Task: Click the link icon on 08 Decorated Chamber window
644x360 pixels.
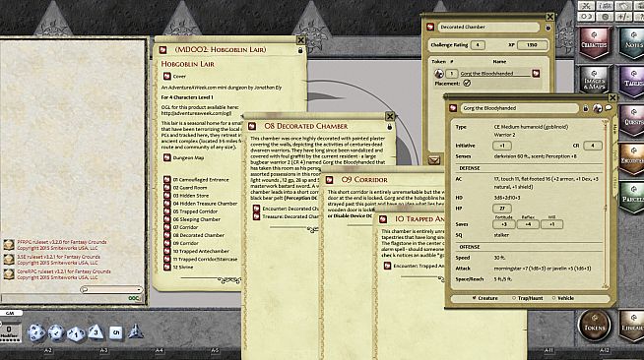Action: [x=252, y=126]
